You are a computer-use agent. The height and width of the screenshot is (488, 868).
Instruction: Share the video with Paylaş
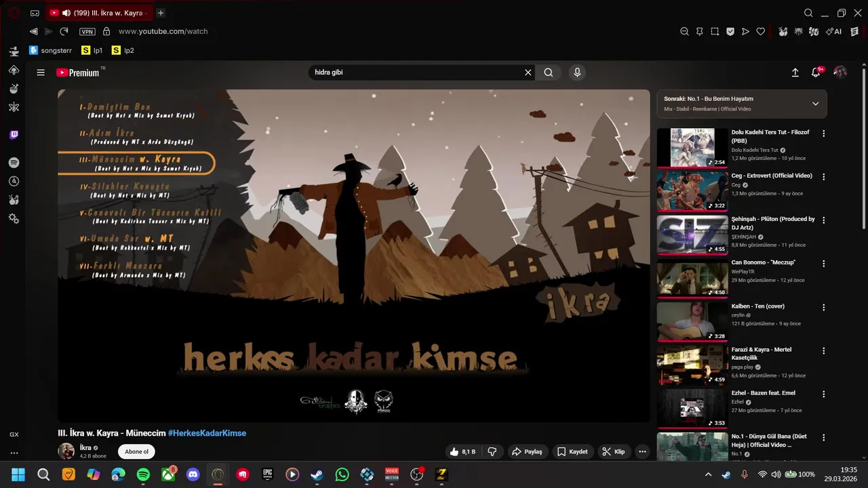[527, 451]
